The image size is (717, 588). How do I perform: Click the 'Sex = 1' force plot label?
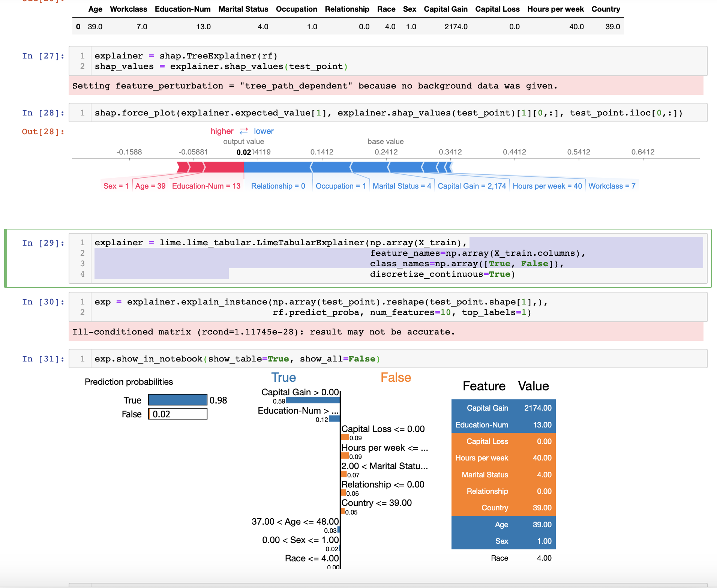coord(116,186)
